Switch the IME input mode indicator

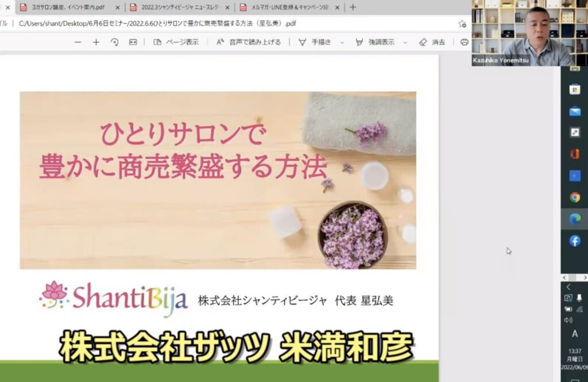tap(575, 333)
